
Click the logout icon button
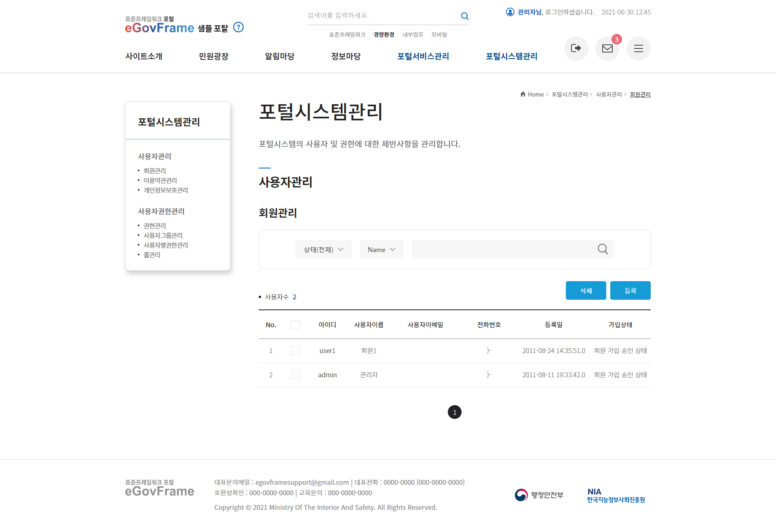pos(576,48)
